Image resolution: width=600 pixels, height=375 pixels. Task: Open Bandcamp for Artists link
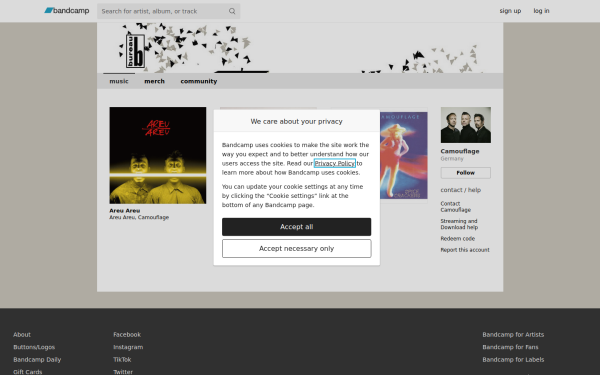pyautogui.click(x=513, y=334)
